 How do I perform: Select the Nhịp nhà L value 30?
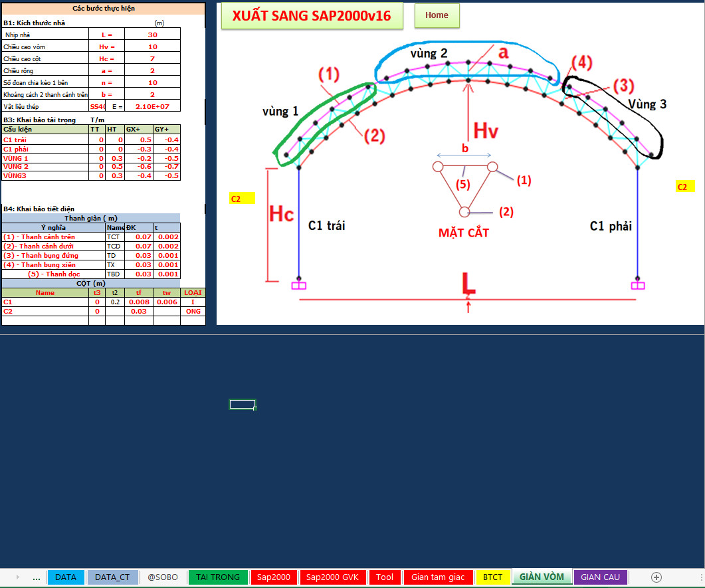[152, 35]
